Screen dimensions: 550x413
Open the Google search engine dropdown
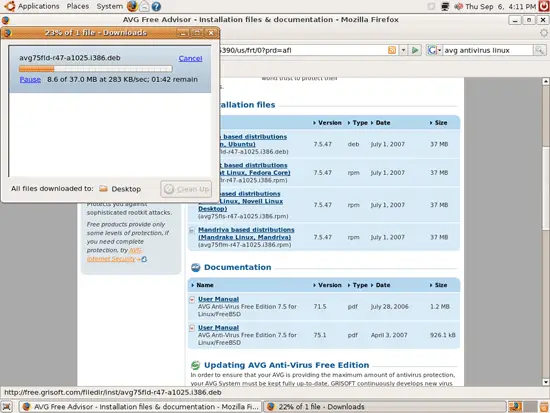tap(434, 50)
